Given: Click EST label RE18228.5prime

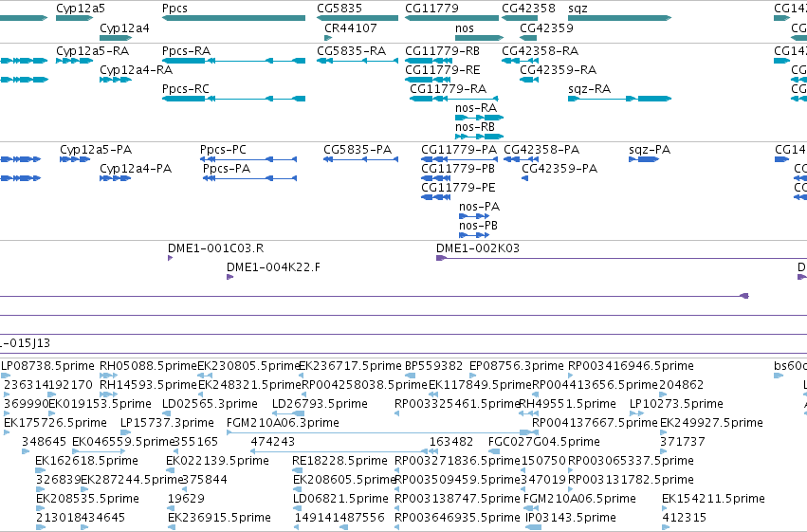Looking at the screenshot, I should tap(339, 461).
